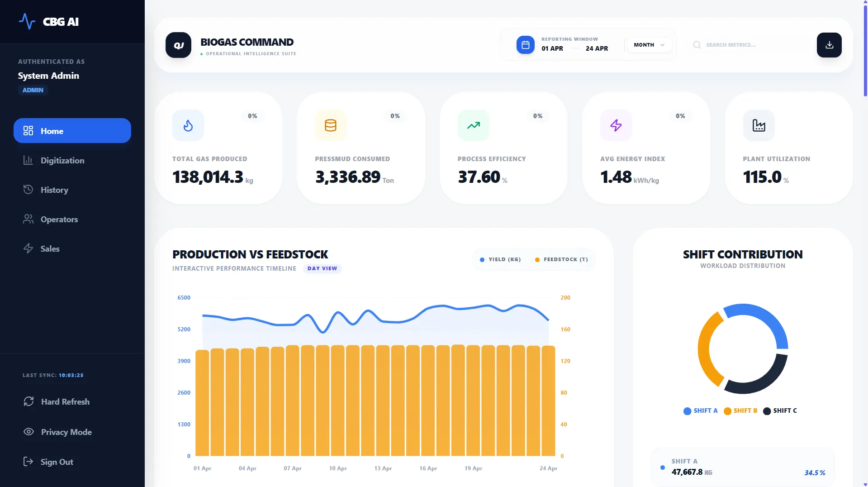Click the DAY VIEW badge
The width and height of the screenshot is (868, 487).
coord(322,268)
